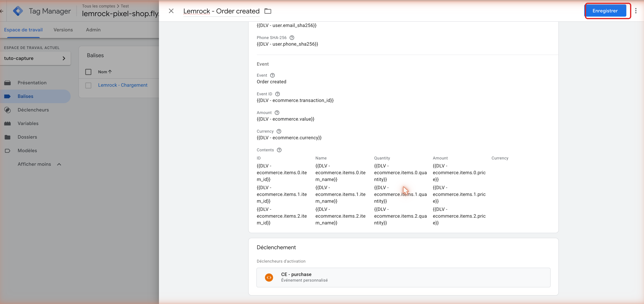Click the Order created event value
644x304 pixels.
point(272,82)
